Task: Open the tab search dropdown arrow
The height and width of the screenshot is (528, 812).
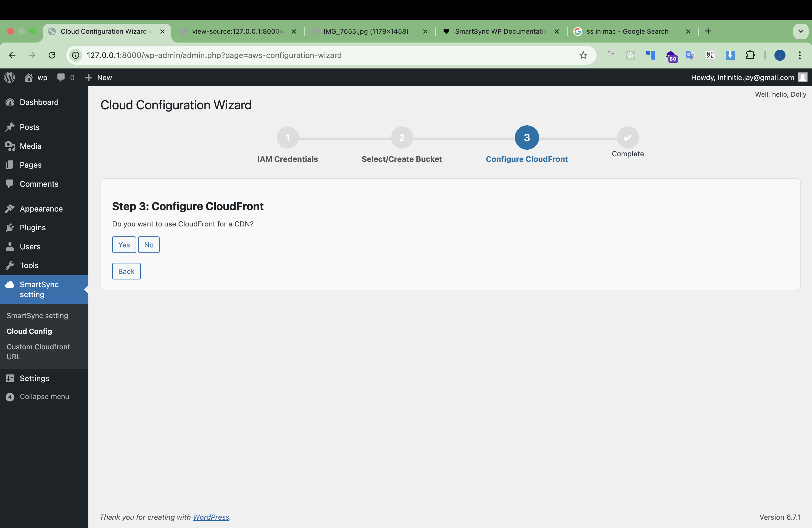Action: click(801, 31)
